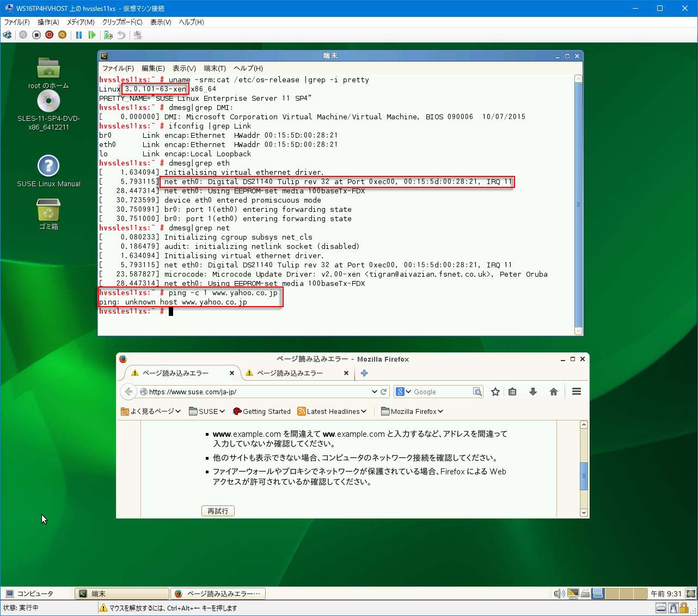
Task: Open terminal ファイル(F) menu
Action: pyautogui.click(x=118, y=68)
